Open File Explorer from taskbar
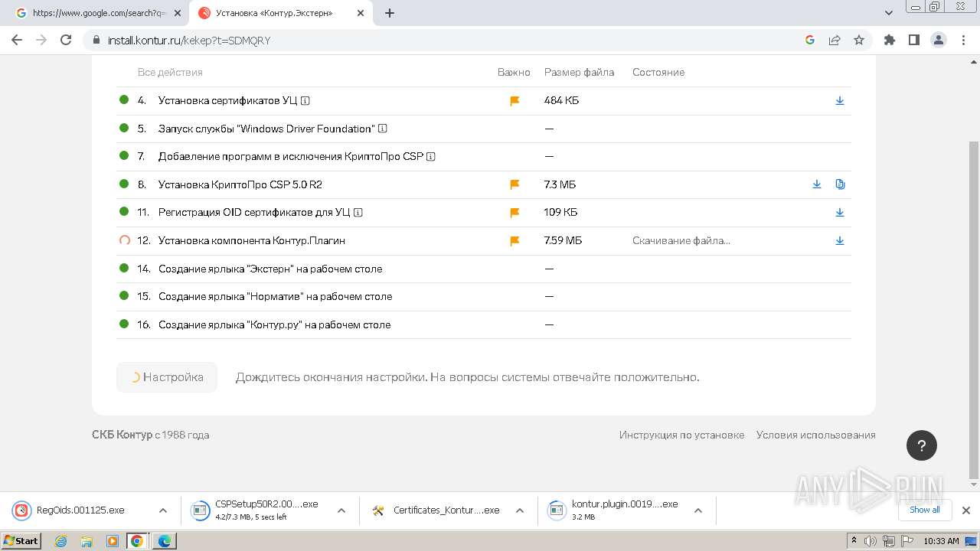Image resolution: width=980 pixels, height=551 pixels. pyautogui.click(x=87, y=541)
